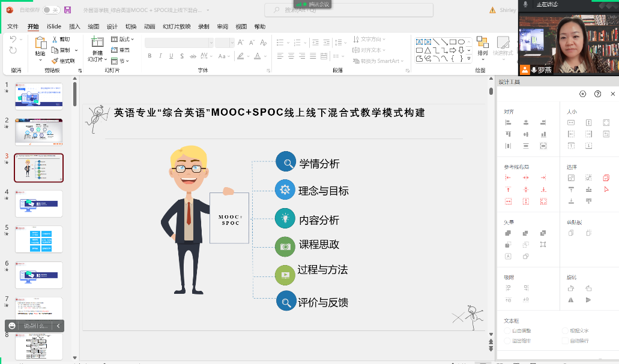
Task: Click the Shirley account name
Action: pos(508,10)
